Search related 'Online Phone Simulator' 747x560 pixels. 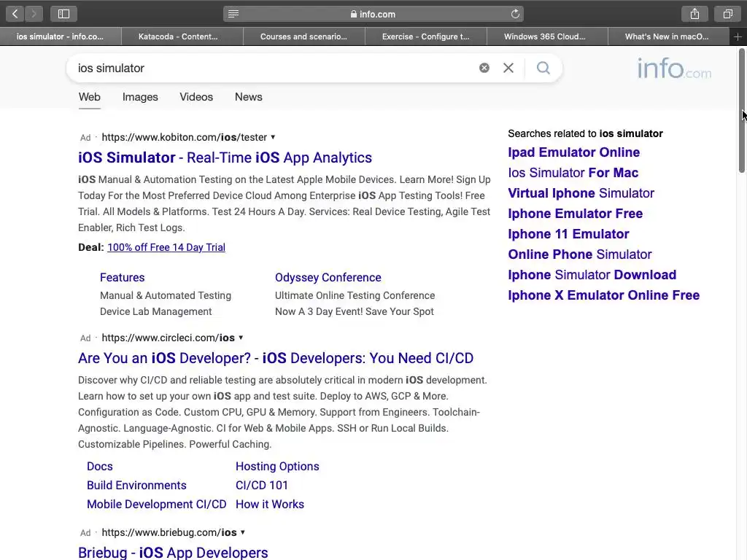(580, 254)
